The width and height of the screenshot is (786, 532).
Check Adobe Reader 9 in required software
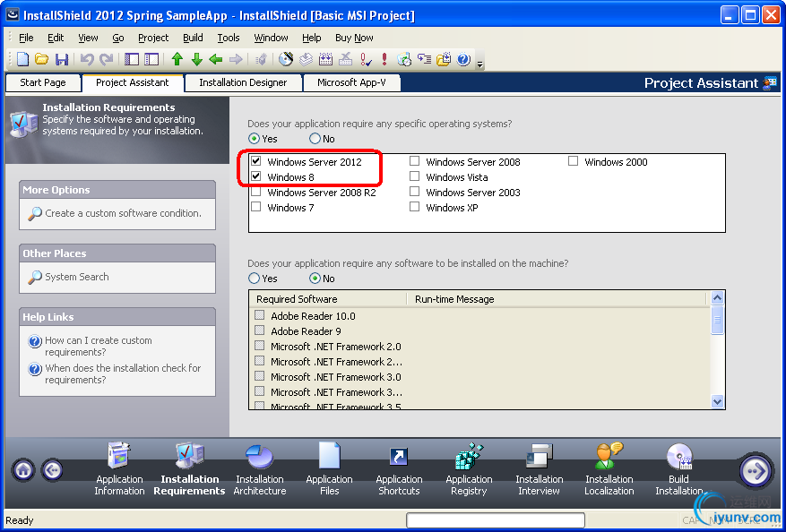click(260, 330)
